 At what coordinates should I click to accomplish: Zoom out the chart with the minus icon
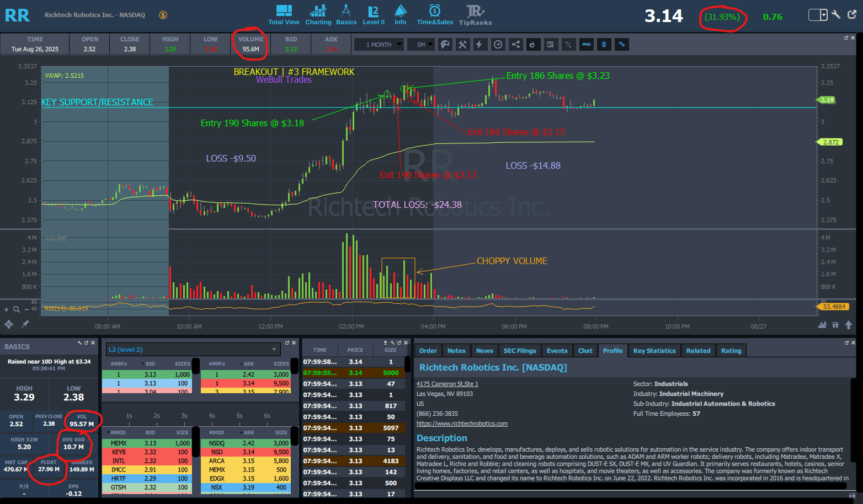click(26, 309)
